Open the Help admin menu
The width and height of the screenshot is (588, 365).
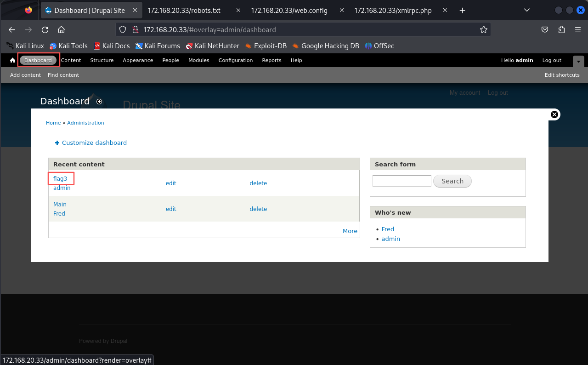coord(296,60)
